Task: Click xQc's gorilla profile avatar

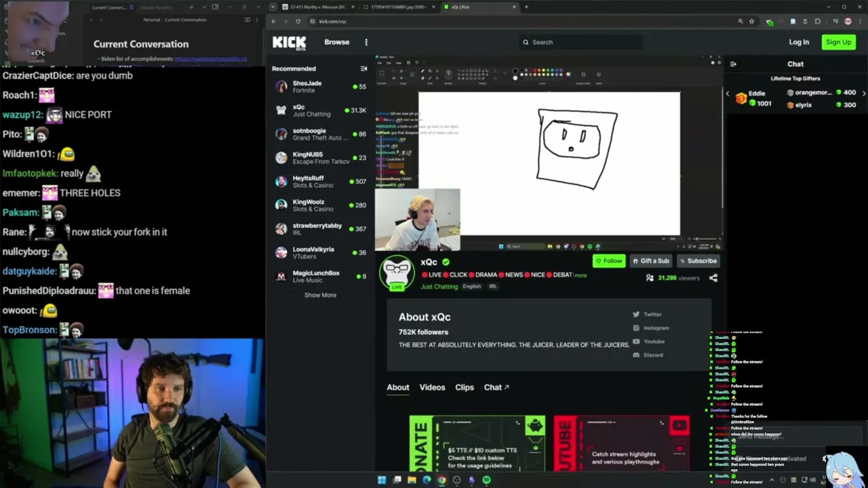Action: (397, 273)
